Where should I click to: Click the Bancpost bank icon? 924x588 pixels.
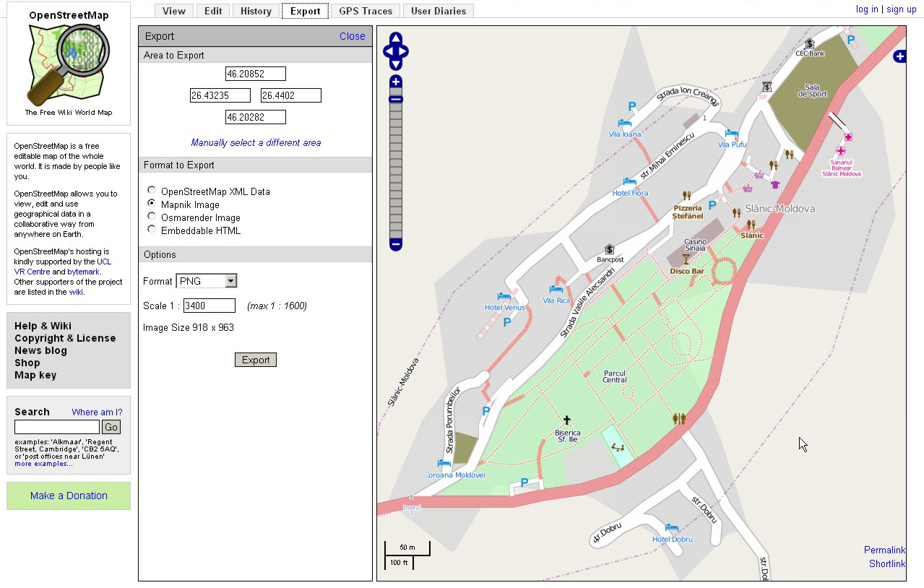[610, 249]
